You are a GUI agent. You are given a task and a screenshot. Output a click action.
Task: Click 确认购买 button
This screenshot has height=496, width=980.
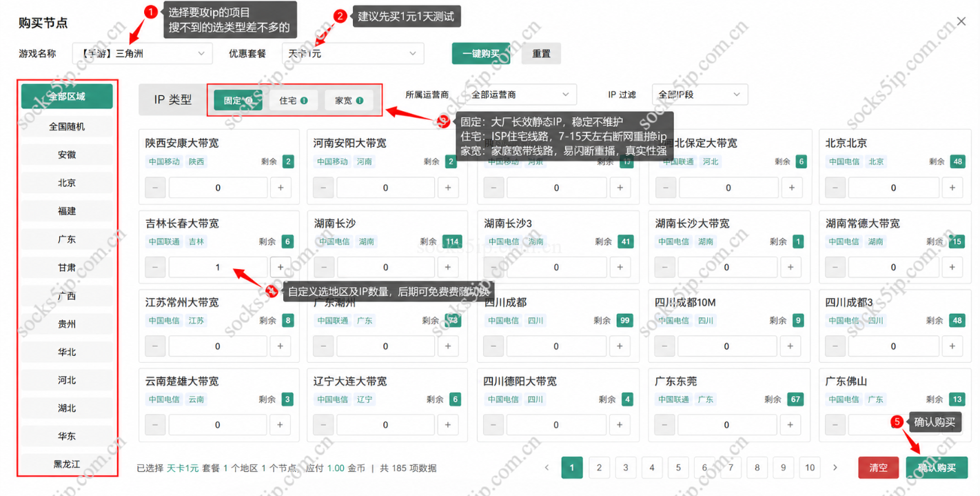point(937,468)
